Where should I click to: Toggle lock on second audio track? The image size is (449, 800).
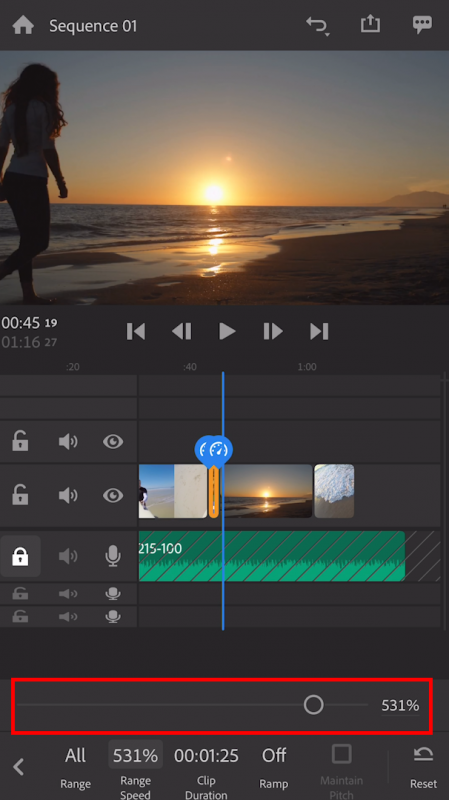(x=20, y=593)
